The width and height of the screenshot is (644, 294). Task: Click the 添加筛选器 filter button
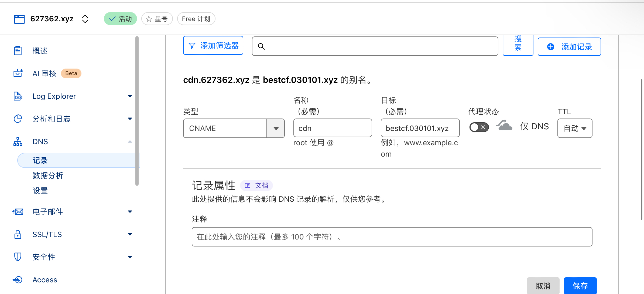(213, 46)
